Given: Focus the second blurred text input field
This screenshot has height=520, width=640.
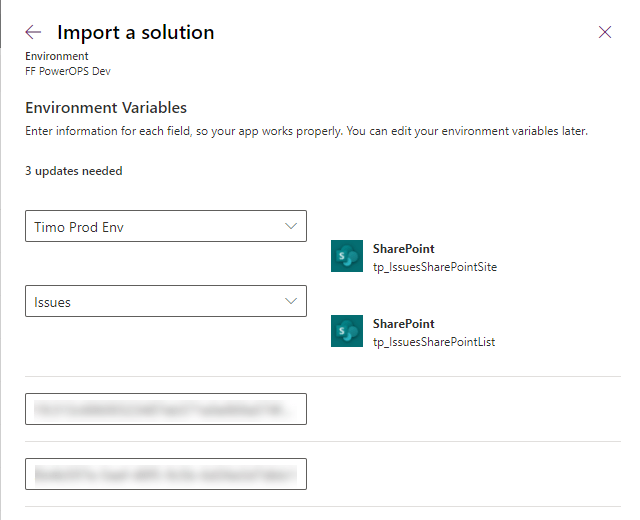Looking at the screenshot, I should tap(165, 473).
